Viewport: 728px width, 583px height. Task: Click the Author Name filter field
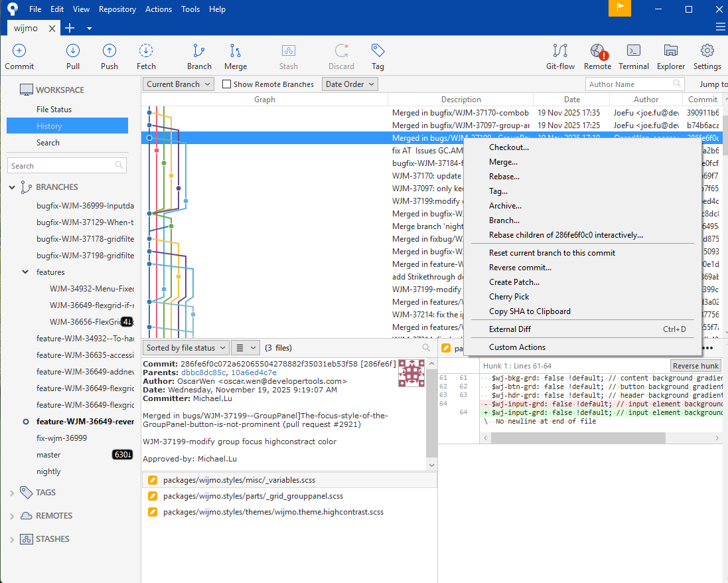(x=634, y=84)
